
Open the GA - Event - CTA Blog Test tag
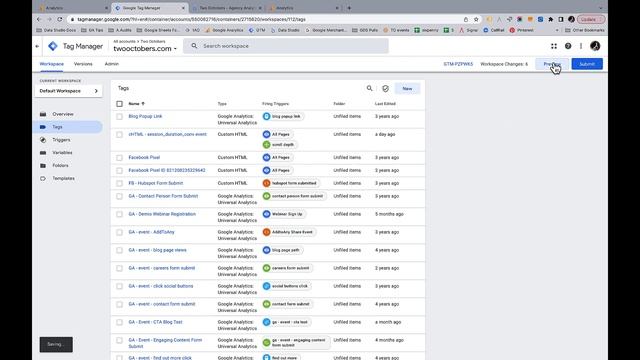pyautogui.click(x=156, y=322)
